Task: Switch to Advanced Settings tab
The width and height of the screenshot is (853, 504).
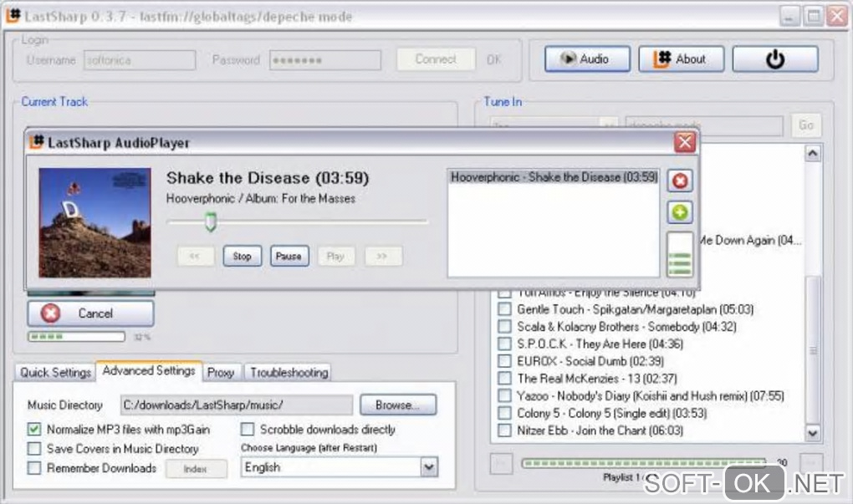Action: (149, 371)
